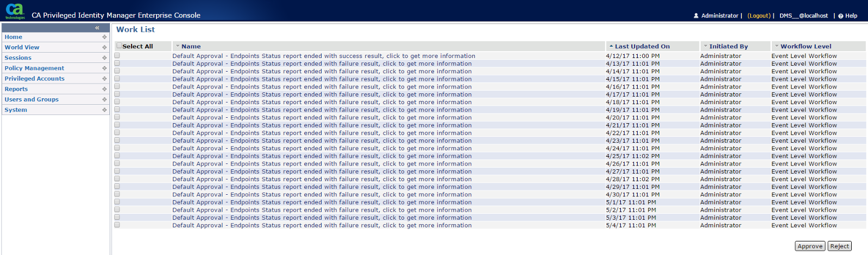This screenshot has width=868, height=255.
Task: Click the Logout link
Action: coord(759,16)
